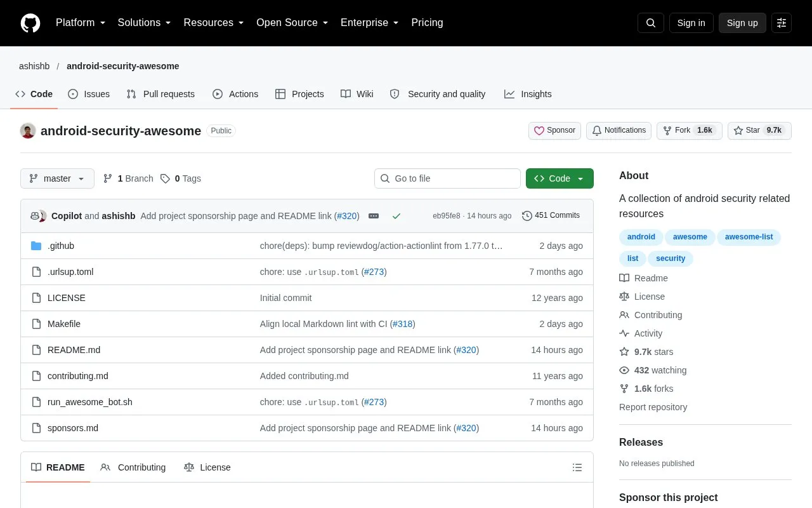Open the master branch selector
The width and height of the screenshot is (812, 508).
click(x=57, y=178)
